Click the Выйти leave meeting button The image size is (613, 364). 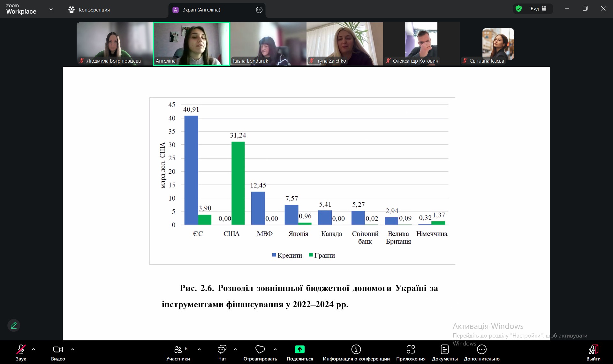point(593,350)
